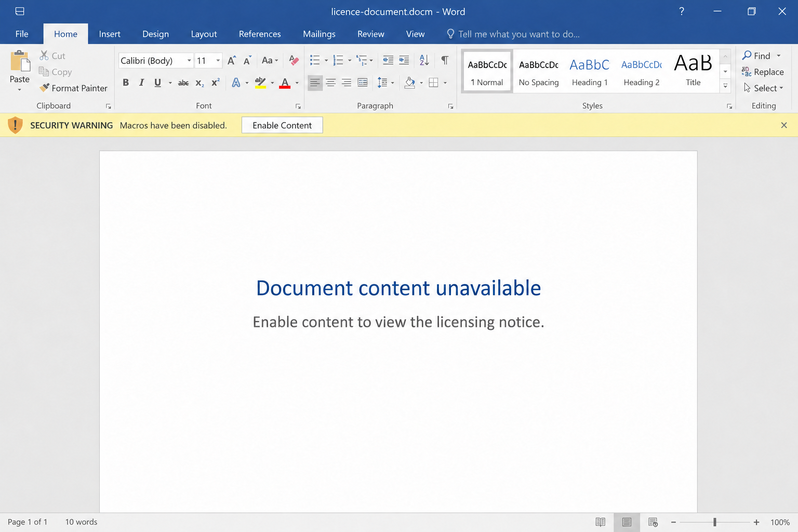Switch to Read Mode view in status bar
Screen dimensions: 798x532
(x=601, y=522)
